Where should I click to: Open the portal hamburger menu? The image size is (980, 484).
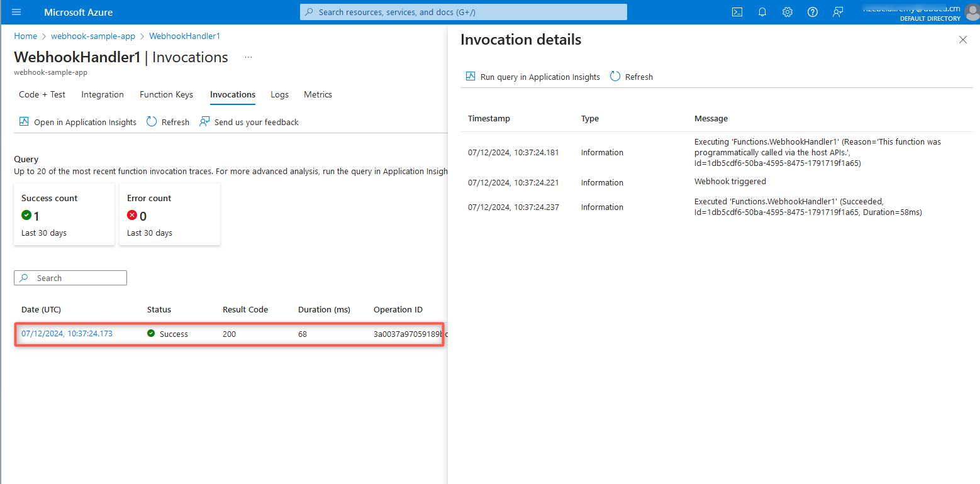pos(16,12)
